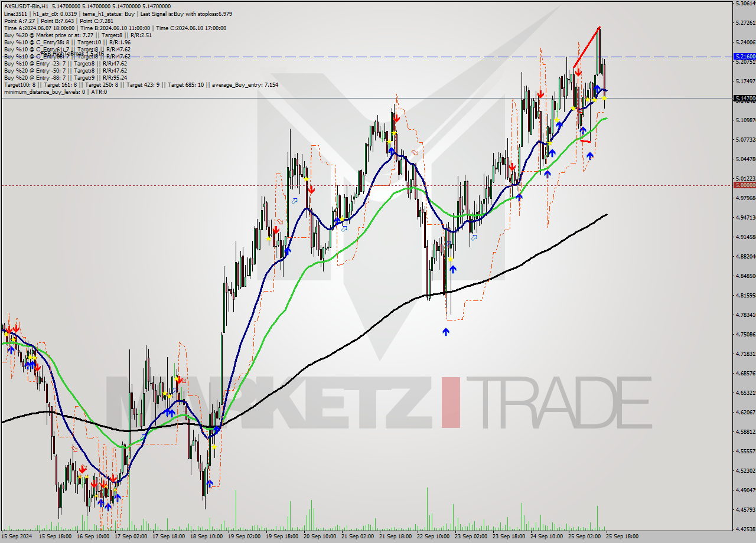Click the 'minimum_distance_buy_levels: 0' text
Viewport: 756px width, 543px height.
tap(44, 91)
